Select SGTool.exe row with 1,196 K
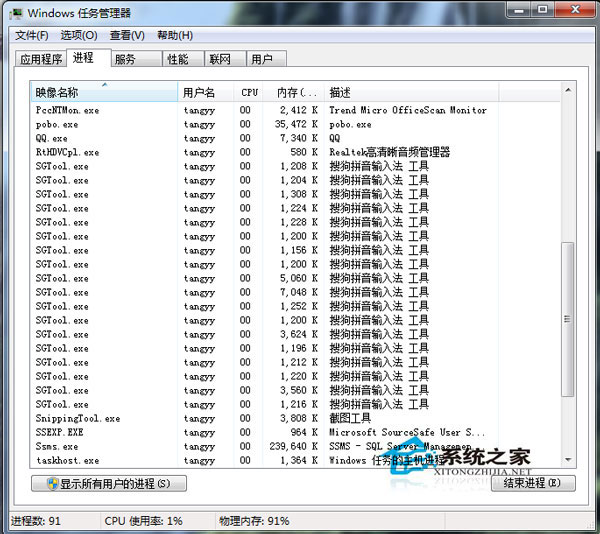This screenshot has width=600, height=534. coord(295,348)
